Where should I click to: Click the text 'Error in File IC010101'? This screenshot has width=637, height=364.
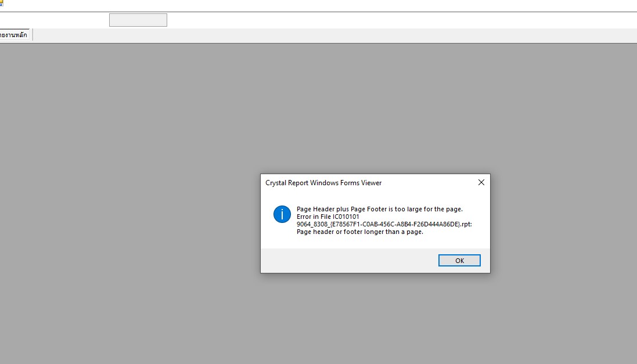click(x=328, y=217)
